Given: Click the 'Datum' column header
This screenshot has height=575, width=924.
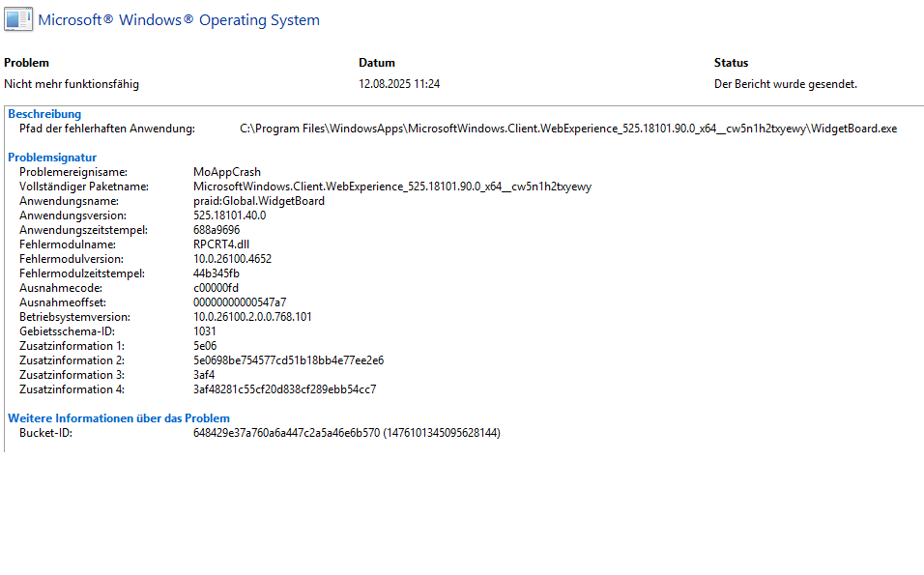Looking at the screenshot, I should click(x=377, y=63).
